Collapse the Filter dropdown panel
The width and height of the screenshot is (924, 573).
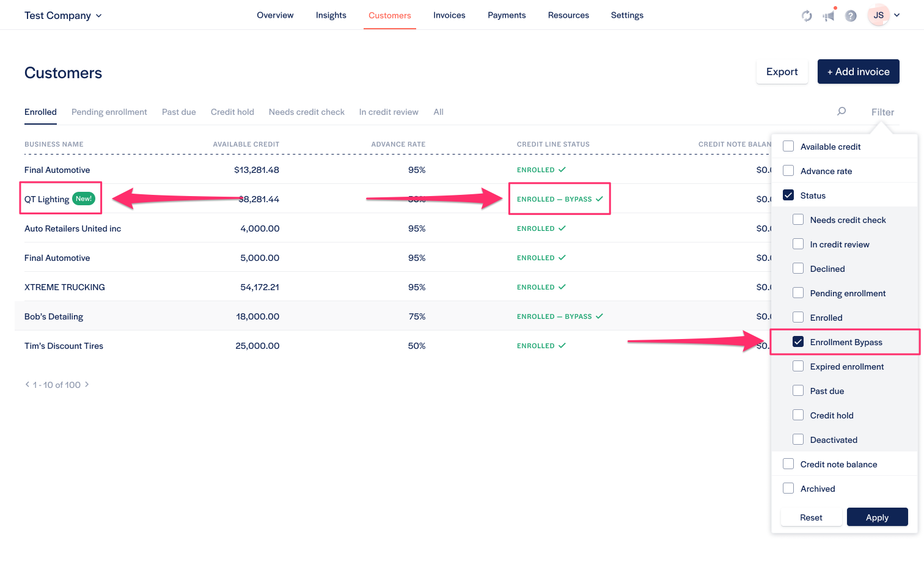pos(882,112)
